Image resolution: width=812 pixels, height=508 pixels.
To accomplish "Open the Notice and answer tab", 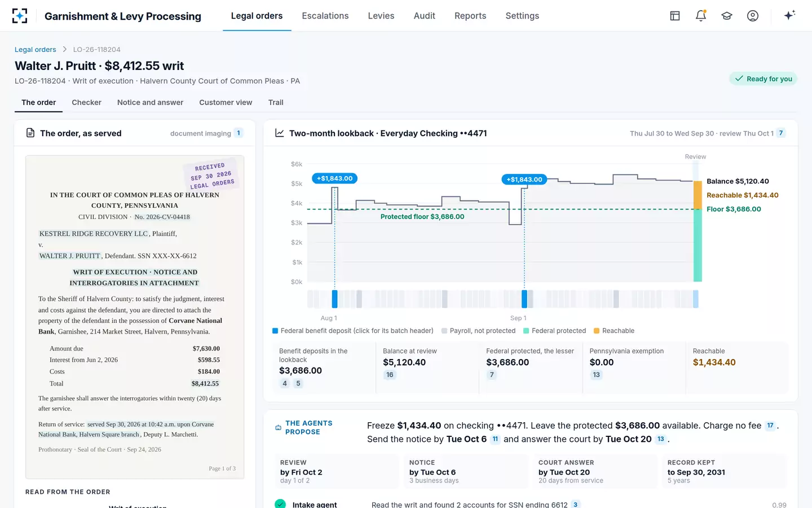I will [x=150, y=103].
